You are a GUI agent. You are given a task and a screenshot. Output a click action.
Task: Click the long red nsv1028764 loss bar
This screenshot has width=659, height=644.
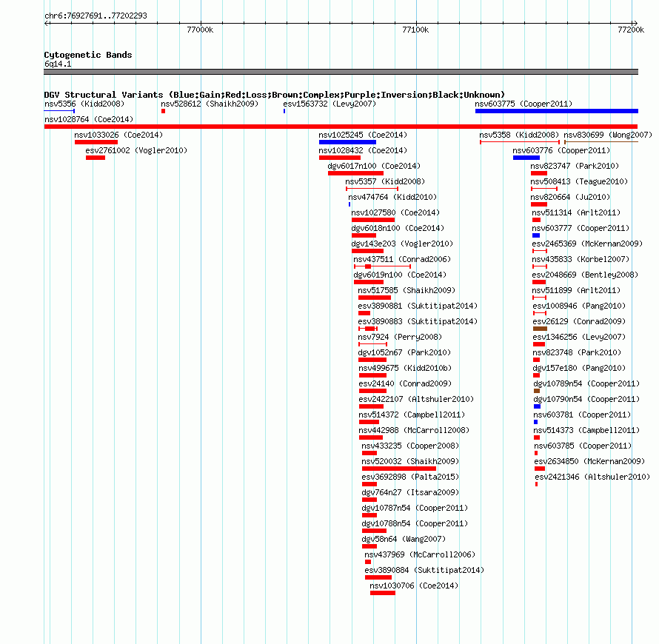click(341, 127)
